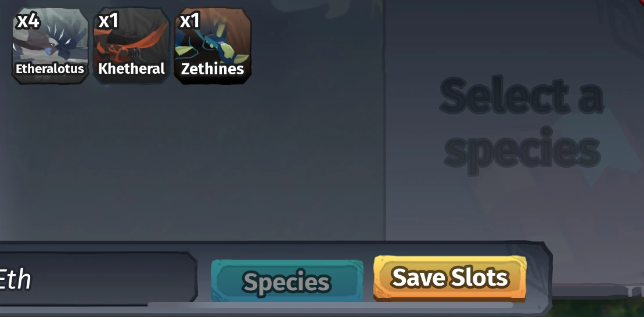Switch to the Species tab

tap(287, 281)
